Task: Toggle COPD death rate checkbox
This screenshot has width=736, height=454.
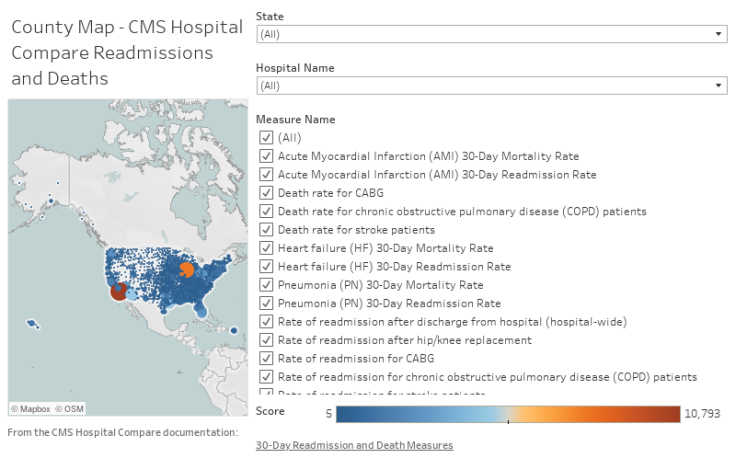Action: coord(266,212)
